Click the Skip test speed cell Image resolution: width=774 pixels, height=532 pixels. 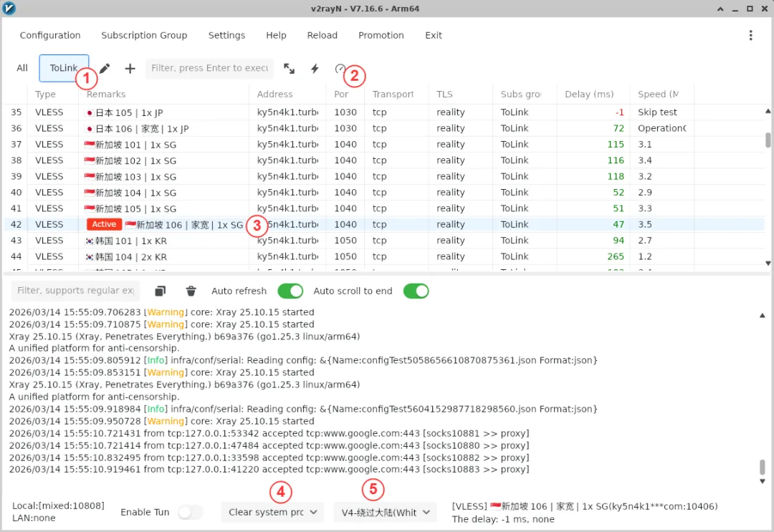click(657, 112)
